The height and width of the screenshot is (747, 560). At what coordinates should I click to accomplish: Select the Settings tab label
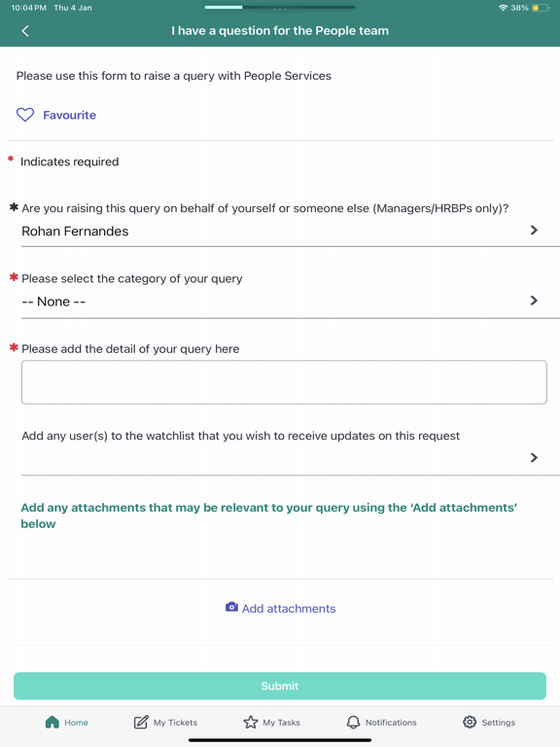[499, 723]
